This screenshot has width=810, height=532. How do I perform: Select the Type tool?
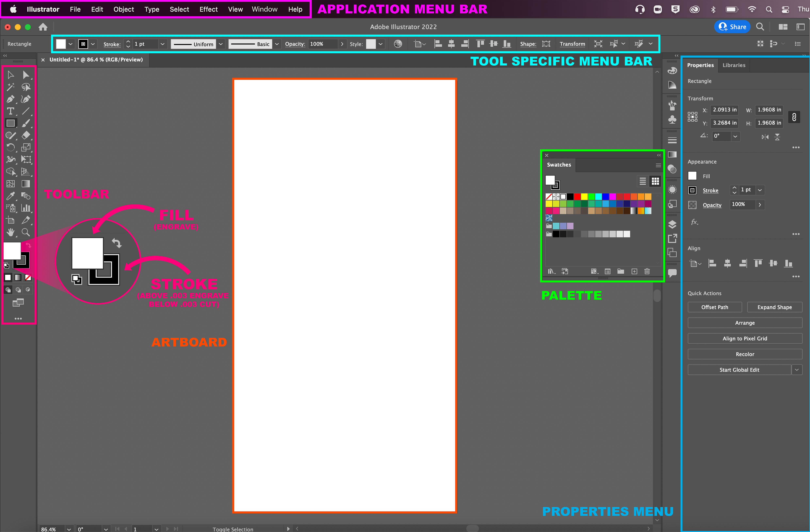(x=10, y=111)
